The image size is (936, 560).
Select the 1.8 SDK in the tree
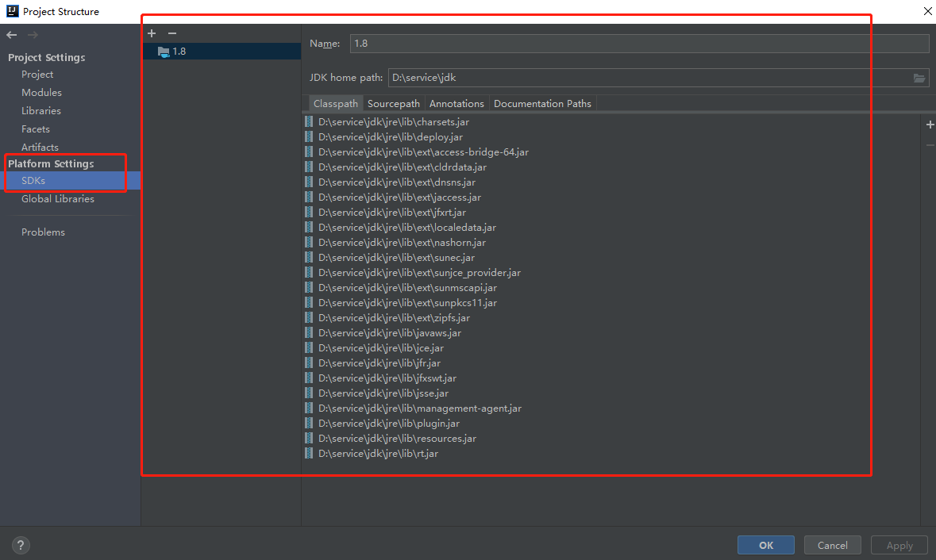tap(182, 50)
